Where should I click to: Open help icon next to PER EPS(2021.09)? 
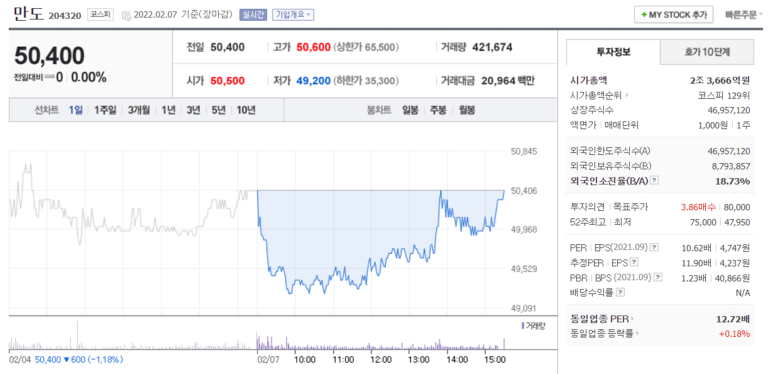coord(654,247)
